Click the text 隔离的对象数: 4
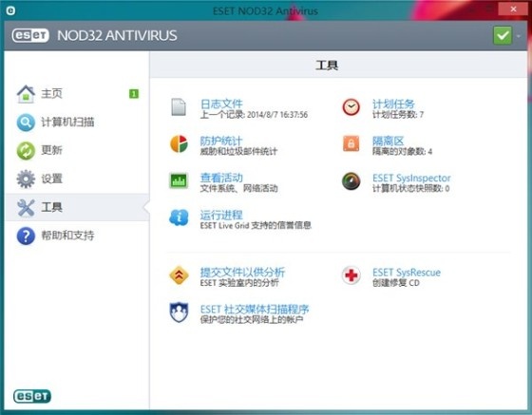The width and height of the screenshot is (532, 415). click(403, 151)
